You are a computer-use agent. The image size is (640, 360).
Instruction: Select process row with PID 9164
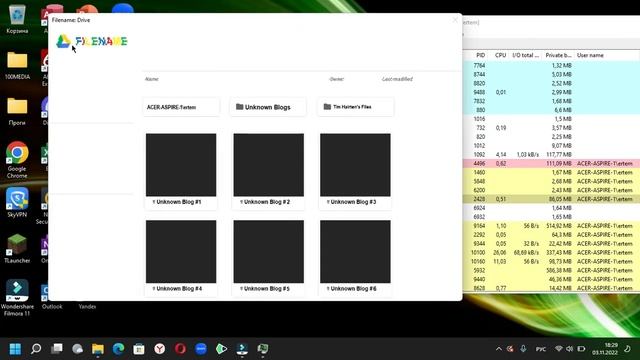[551, 226]
